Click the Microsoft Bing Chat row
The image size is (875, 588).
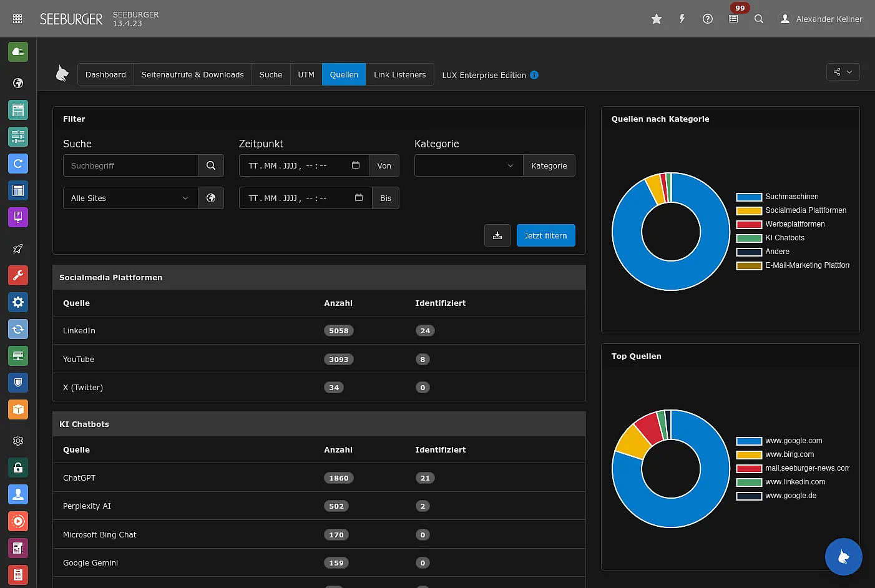319,534
